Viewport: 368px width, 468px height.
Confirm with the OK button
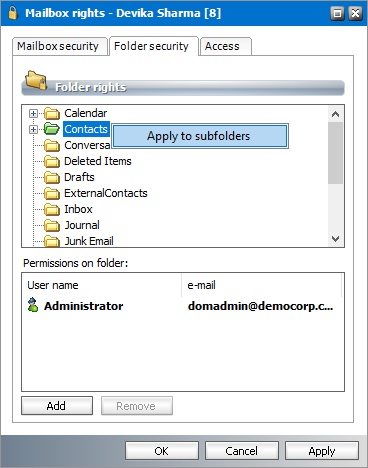coord(162,451)
